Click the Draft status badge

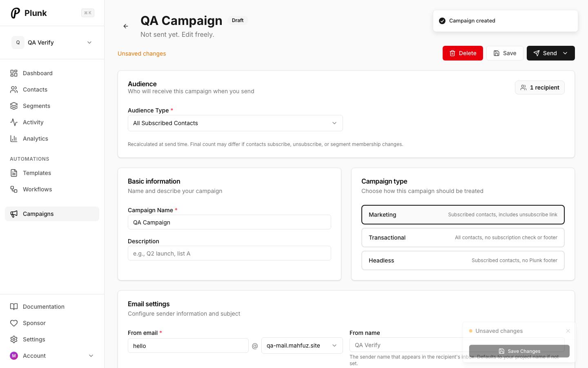238,20
